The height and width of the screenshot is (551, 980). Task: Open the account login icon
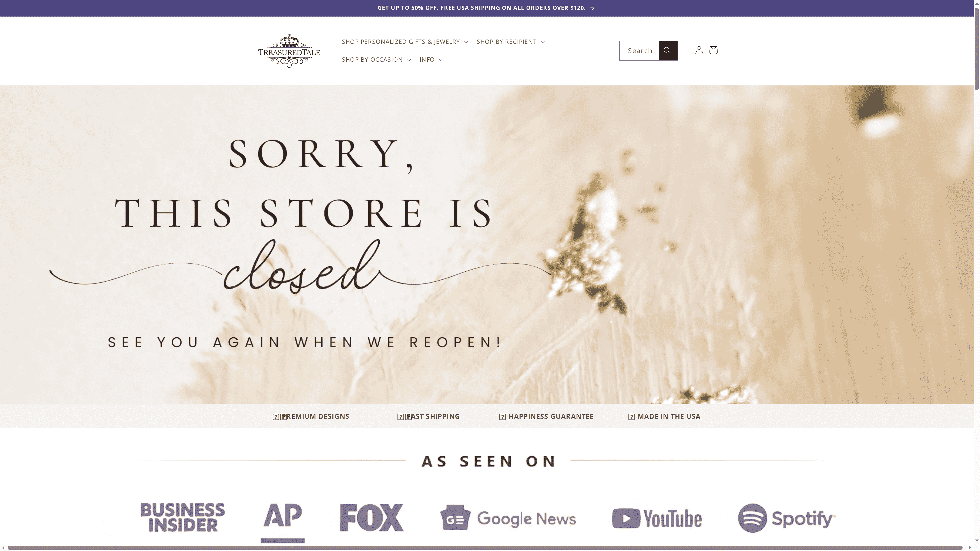pos(699,50)
